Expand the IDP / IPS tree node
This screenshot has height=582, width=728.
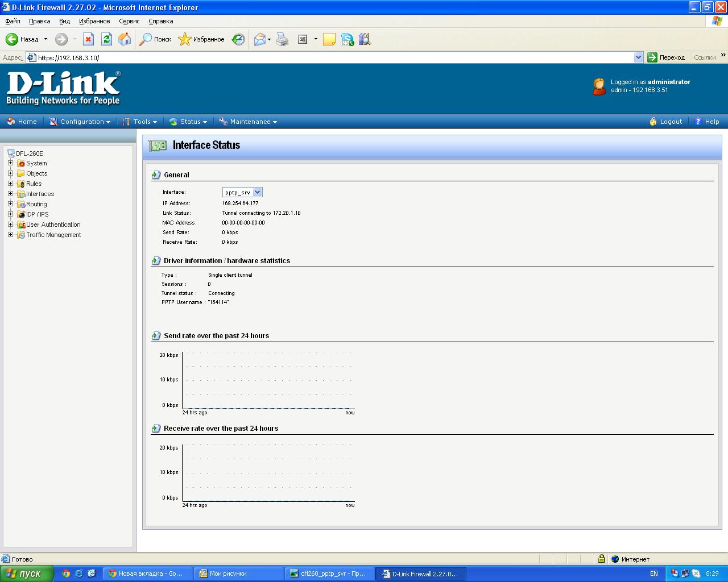click(10, 214)
